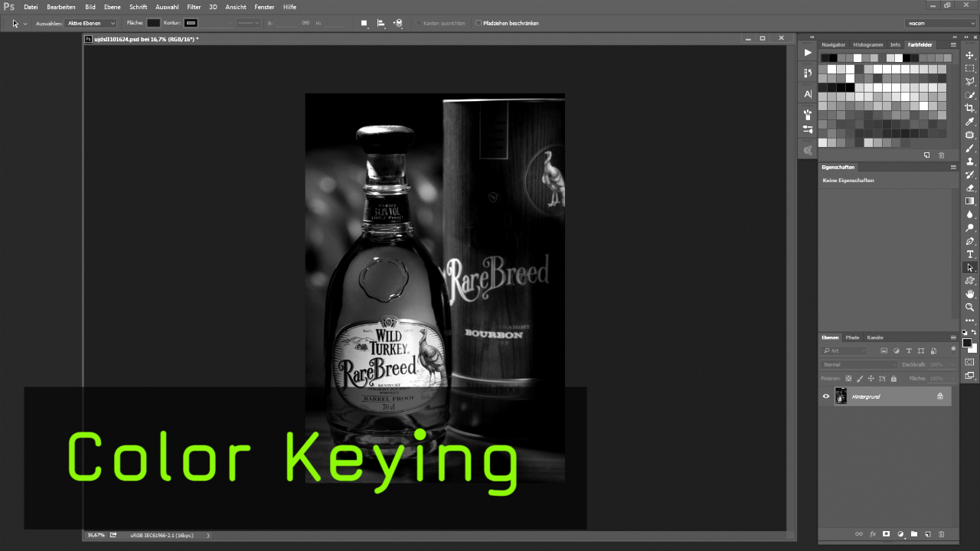Choose the Zoom tool
Screen dimensions: 980x551
(969, 307)
